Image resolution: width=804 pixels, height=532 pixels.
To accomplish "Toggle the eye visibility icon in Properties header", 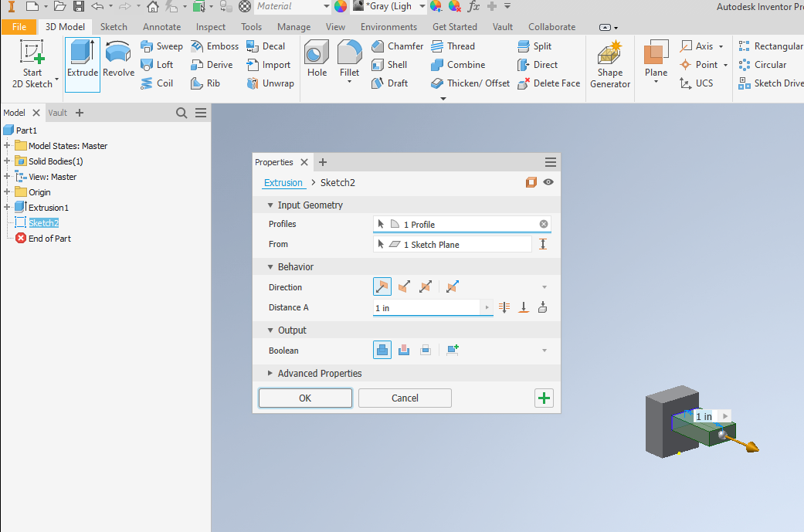I will point(548,182).
